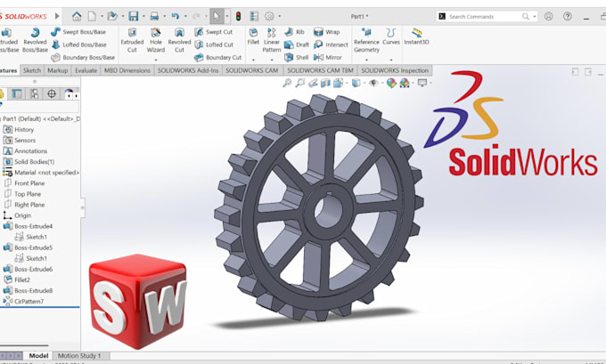The image size is (606, 364).
Task: Select the Model tab at bottom
Action: (38, 355)
